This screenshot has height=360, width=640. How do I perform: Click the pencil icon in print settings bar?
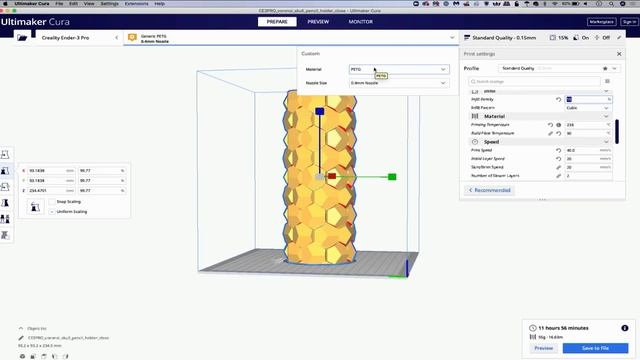tap(619, 38)
